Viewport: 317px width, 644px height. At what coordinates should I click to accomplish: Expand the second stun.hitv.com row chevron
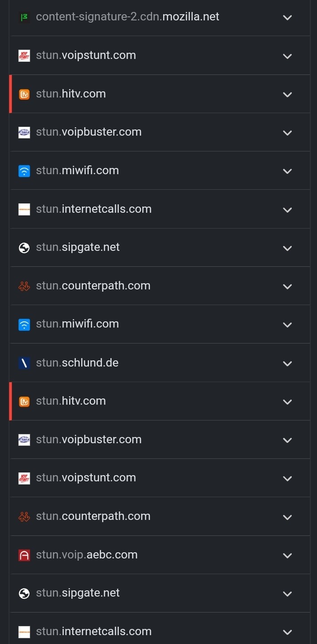287,402
